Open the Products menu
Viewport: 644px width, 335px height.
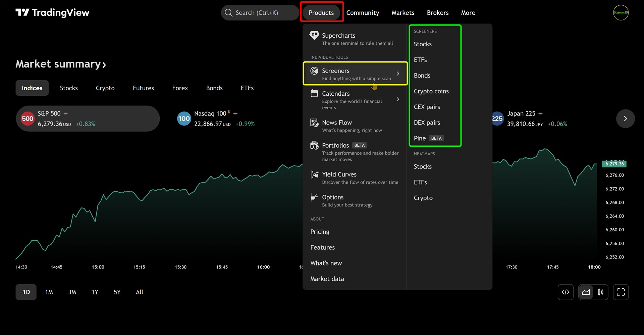tap(321, 13)
